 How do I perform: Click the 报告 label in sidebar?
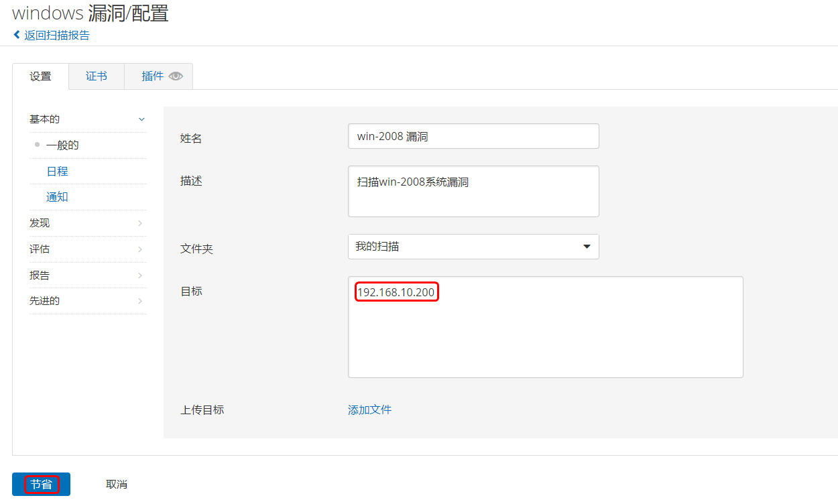(40, 275)
